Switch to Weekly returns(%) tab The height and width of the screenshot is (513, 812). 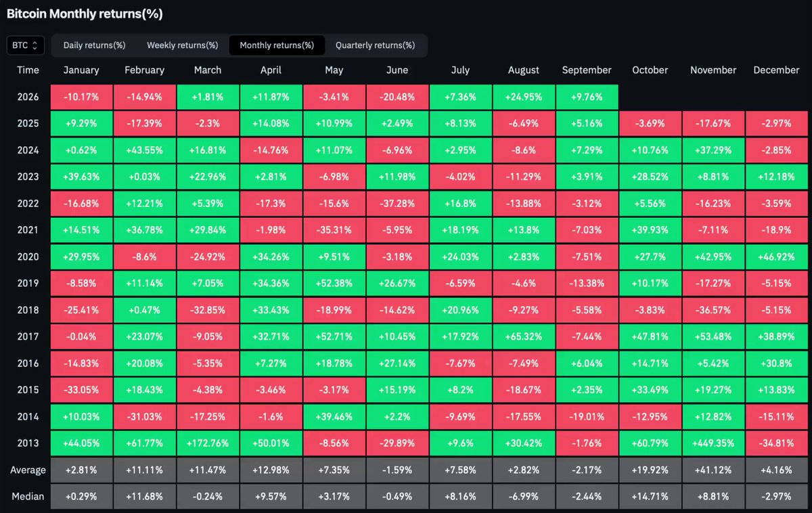[183, 45]
